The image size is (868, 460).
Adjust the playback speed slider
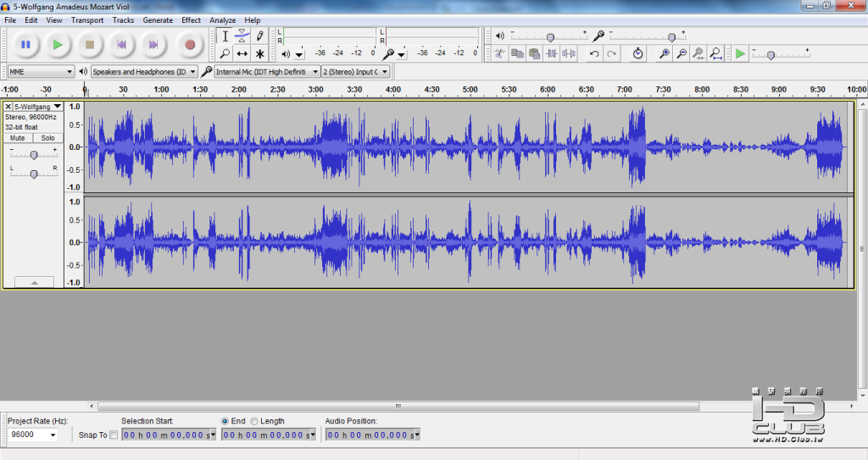point(771,55)
